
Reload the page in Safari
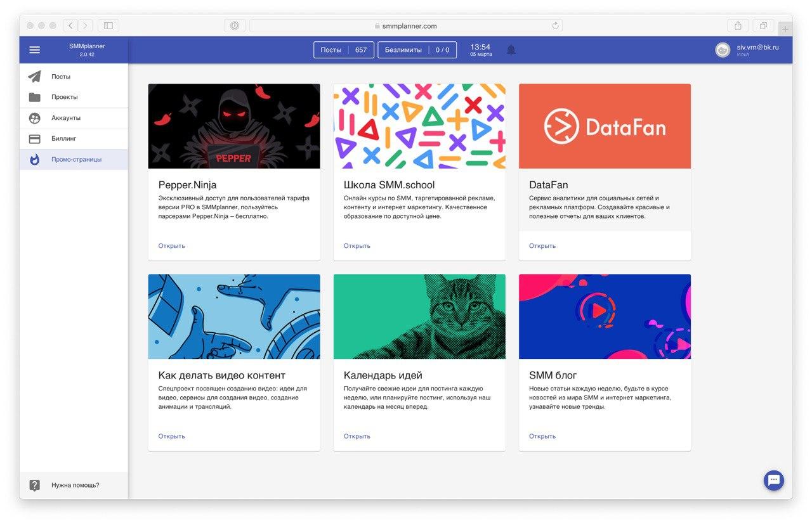click(556, 26)
